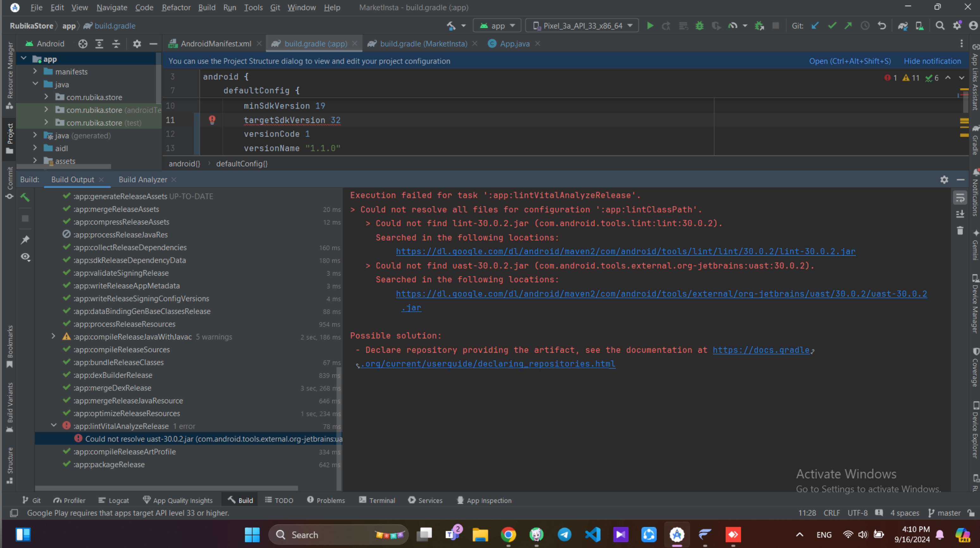Image resolution: width=980 pixels, height=548 pixels.
Task: Click Git commit checkmark icon
Action: click(x=832, y=26)
